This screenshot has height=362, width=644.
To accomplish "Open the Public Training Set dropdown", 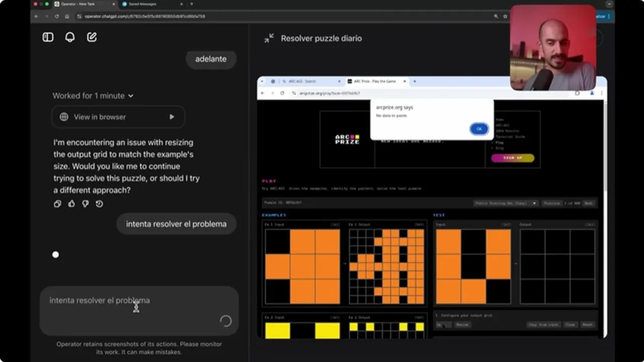I will coord(506,203).
